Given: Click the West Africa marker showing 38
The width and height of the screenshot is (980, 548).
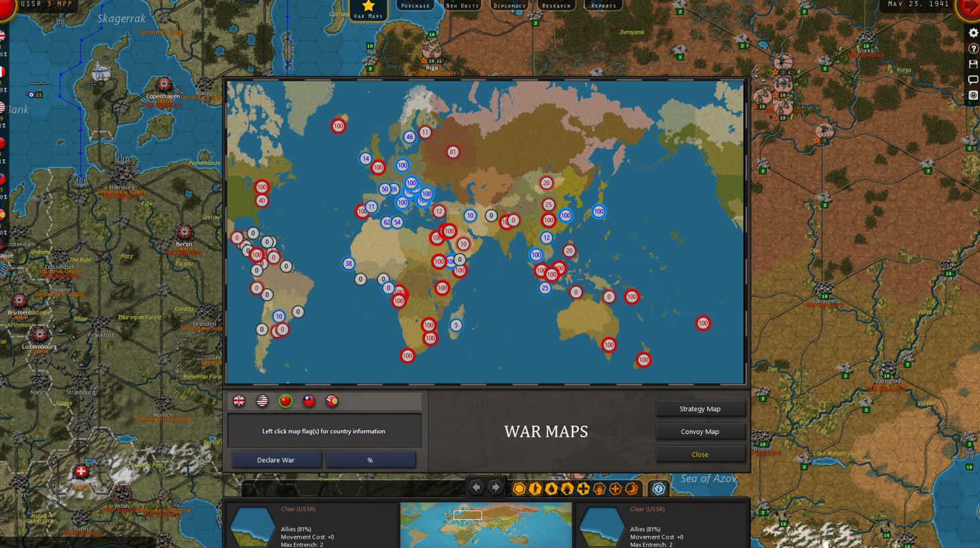Looking at the screenshot, I should tap(348, 264).
